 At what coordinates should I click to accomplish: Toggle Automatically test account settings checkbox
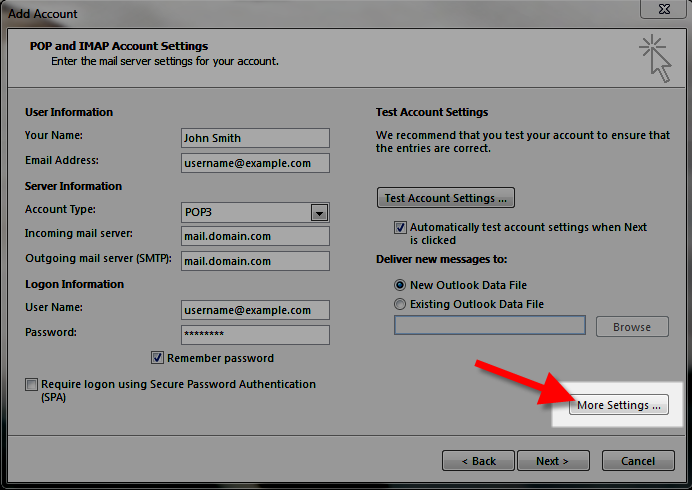tap(400, 227)
